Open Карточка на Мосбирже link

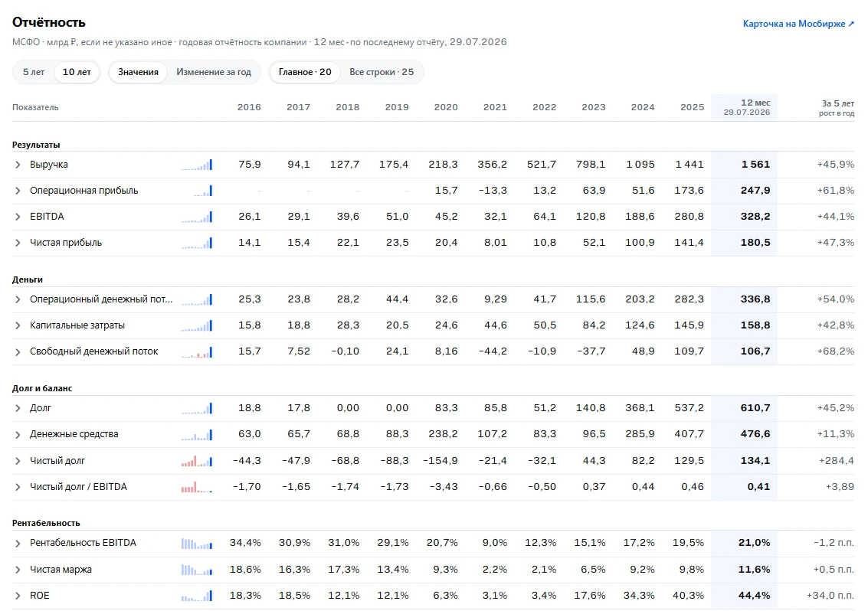[x=798, y=24]
